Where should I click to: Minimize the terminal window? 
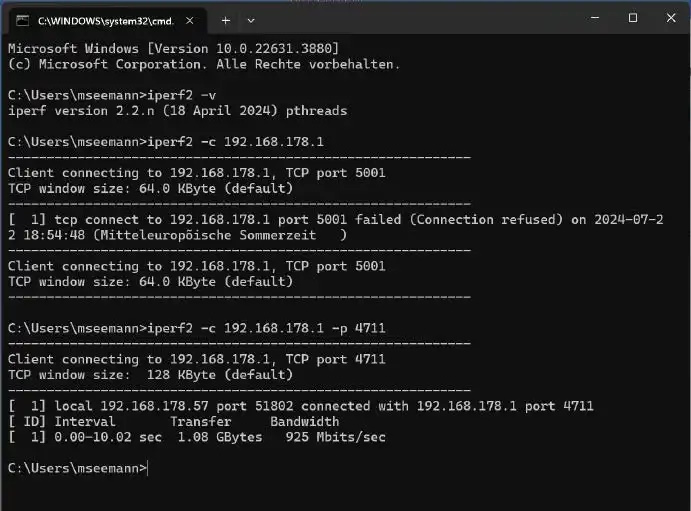(595, 18)
